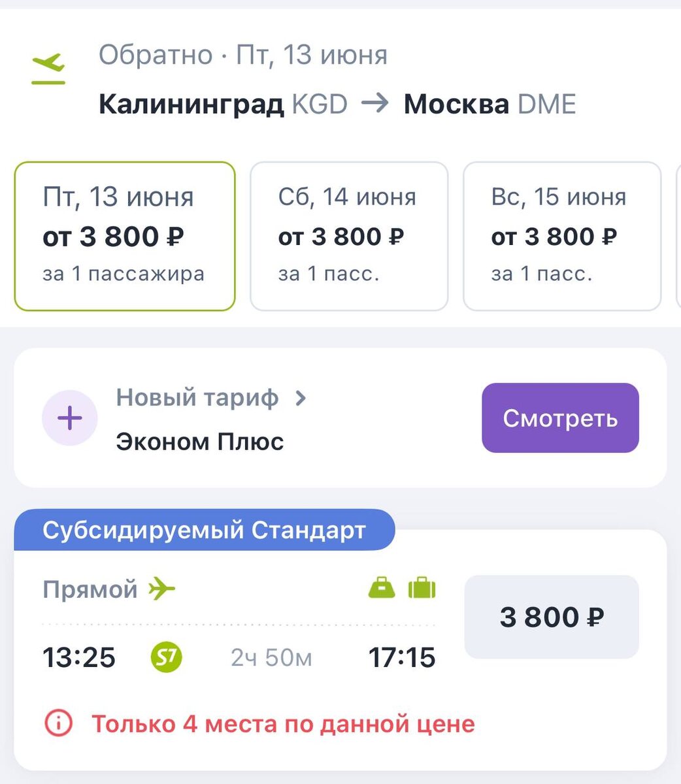Click the arrow between Калининград and Москва
Image resolution: width=681 pixels, height=784 pixels.
(x=375, y=103)
